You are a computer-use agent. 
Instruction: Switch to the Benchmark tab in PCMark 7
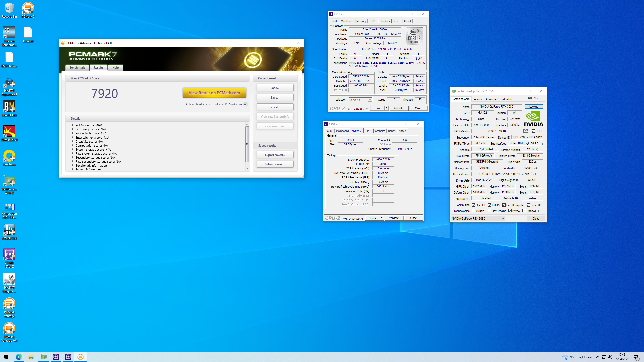[x=77, y=68]
